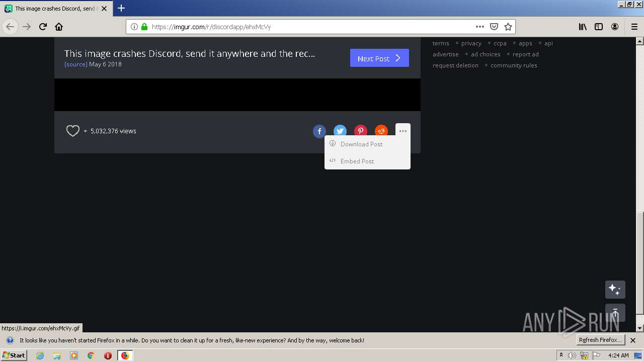Click the back-to-top arrow button
This screenshot has height=362, width=644.
coord(615,313)
